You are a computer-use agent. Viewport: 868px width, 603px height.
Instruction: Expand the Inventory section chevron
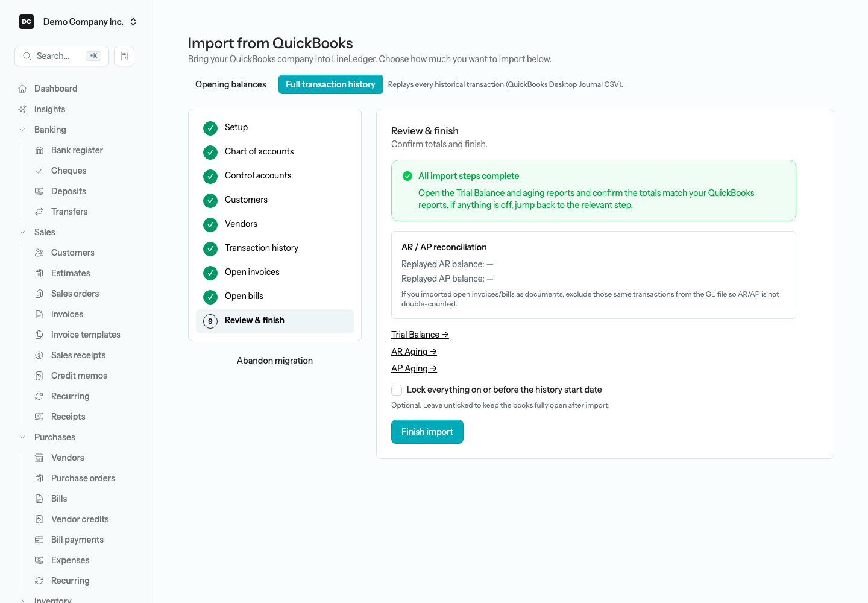coord(22,601)
